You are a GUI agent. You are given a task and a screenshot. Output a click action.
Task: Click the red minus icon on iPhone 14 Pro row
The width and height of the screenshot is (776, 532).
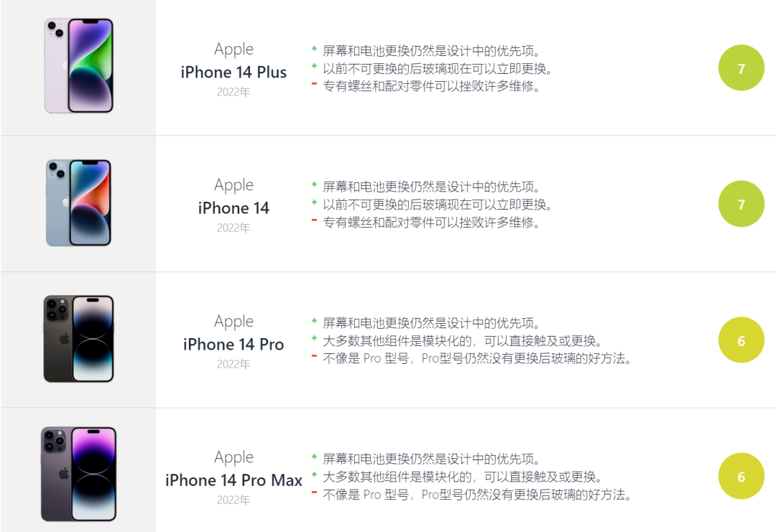pyautogui.click(x=314, y=356)
